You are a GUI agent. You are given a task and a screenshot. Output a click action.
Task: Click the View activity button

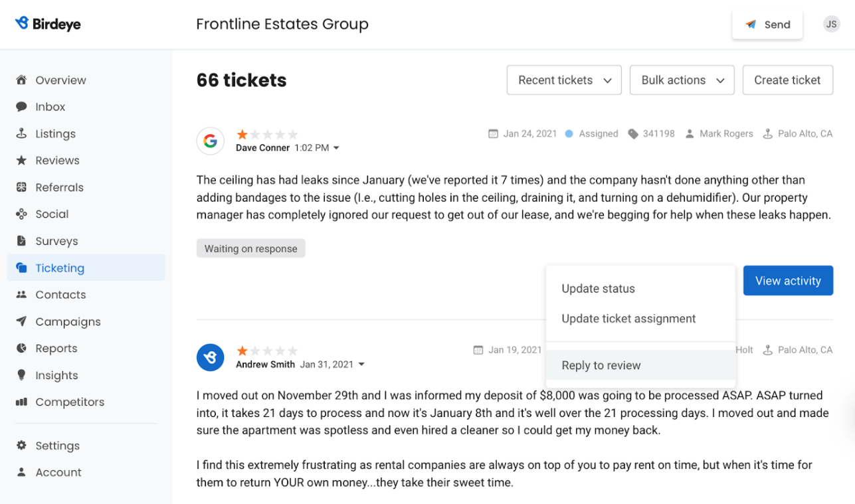788,281
